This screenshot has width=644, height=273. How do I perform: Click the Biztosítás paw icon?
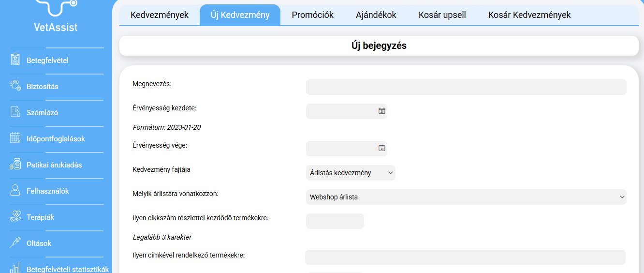(15, 86)
